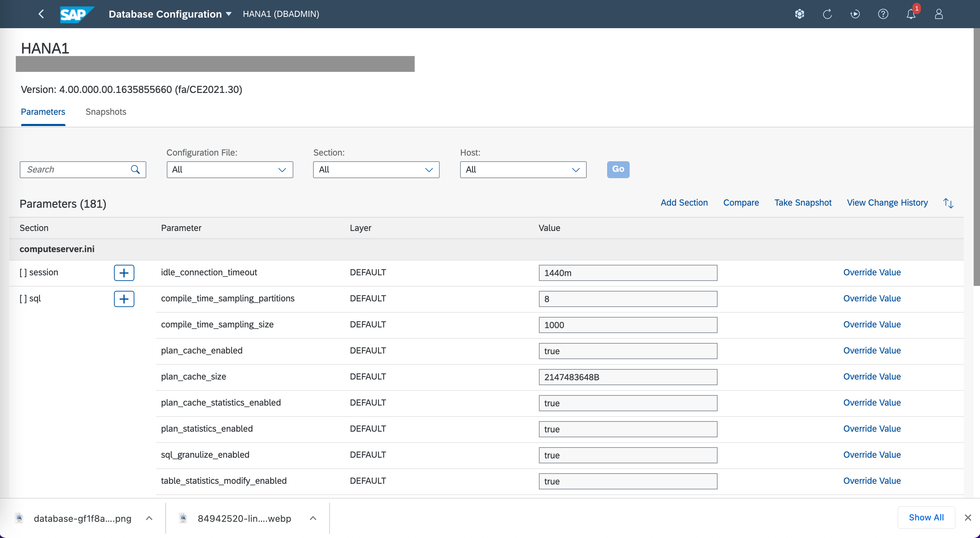Click the refresh icon in header
The height and width of the screenshot is (538, 980).
(x=827, y=14)
